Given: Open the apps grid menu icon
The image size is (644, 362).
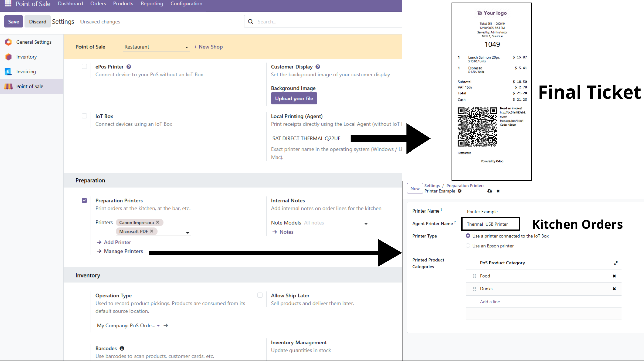Looking at the screenshot, I should (x=8, y=4).
